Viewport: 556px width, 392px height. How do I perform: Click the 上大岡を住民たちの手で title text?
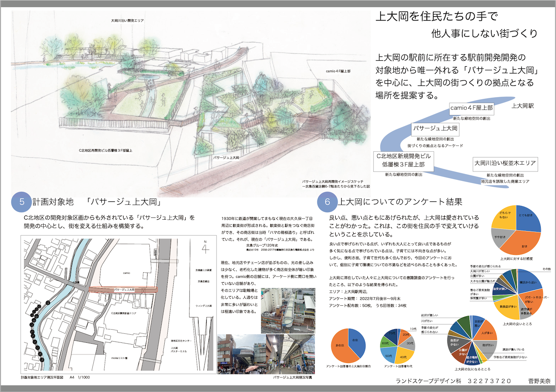coord(436,17)
